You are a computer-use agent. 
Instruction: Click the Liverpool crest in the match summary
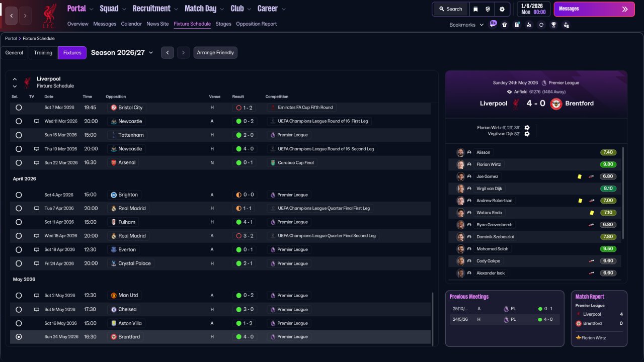(x=516, y=104)
